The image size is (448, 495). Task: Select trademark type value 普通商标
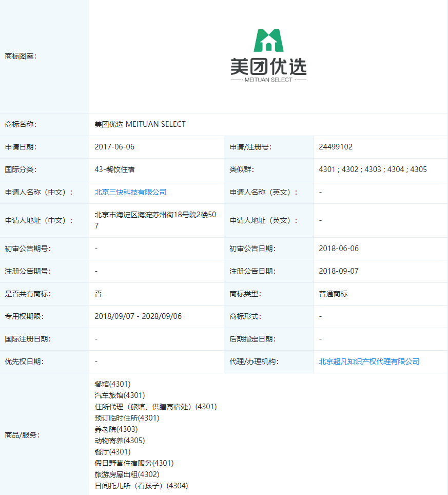pos(333,294)
